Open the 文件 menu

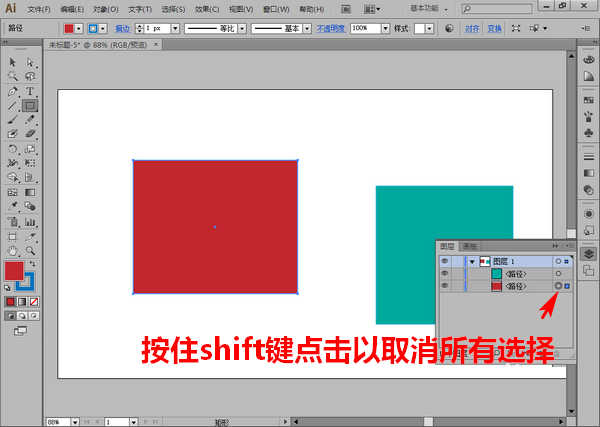click(40, 8)
